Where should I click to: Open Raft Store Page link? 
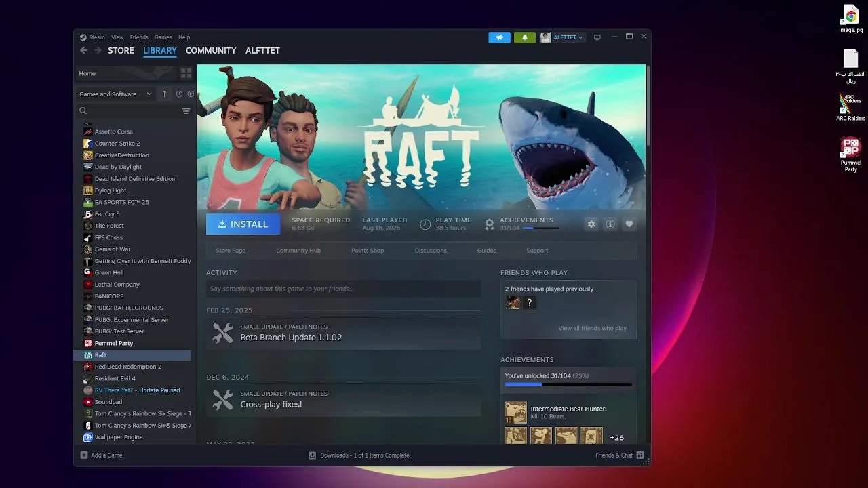pos(231,251)
